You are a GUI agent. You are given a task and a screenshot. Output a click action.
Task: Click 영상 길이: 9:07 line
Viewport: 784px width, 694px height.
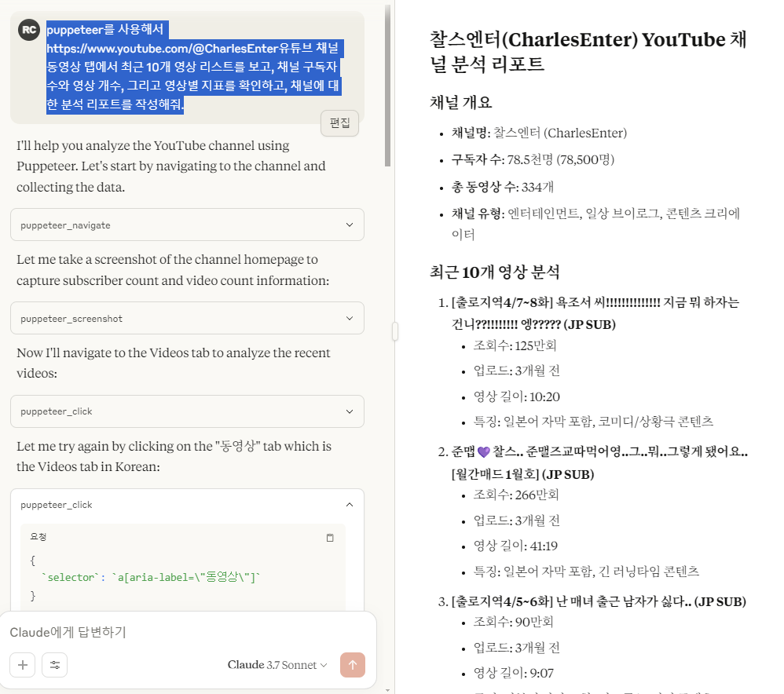[x=514, y=673]
